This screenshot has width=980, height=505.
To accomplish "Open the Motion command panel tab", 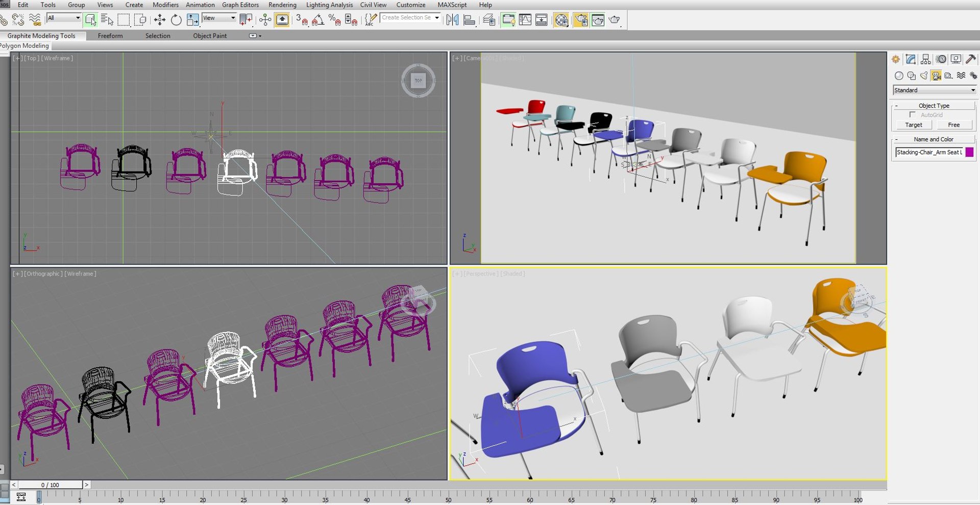I will pos(941,59).
